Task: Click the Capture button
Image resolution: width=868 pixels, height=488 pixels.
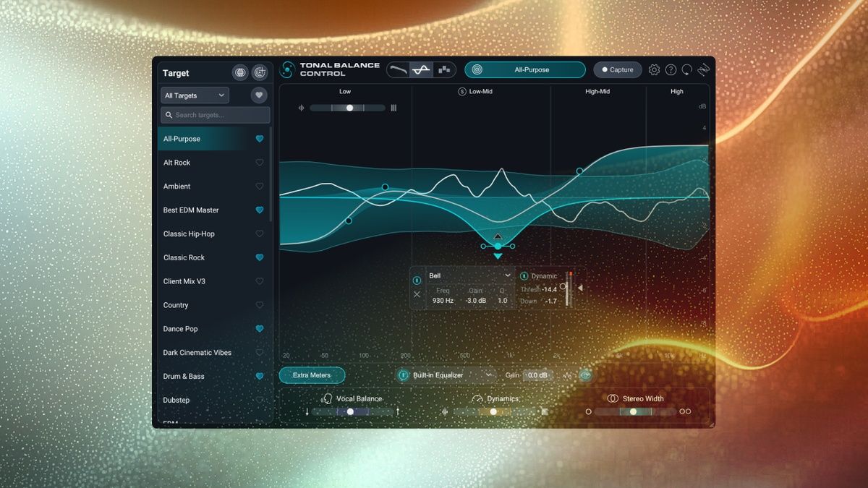Action: click(x=617, y=69)
